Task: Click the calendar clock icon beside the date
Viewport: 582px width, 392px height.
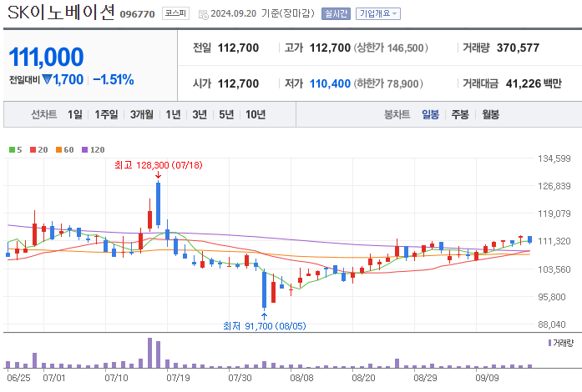Action: coord(204,15)
